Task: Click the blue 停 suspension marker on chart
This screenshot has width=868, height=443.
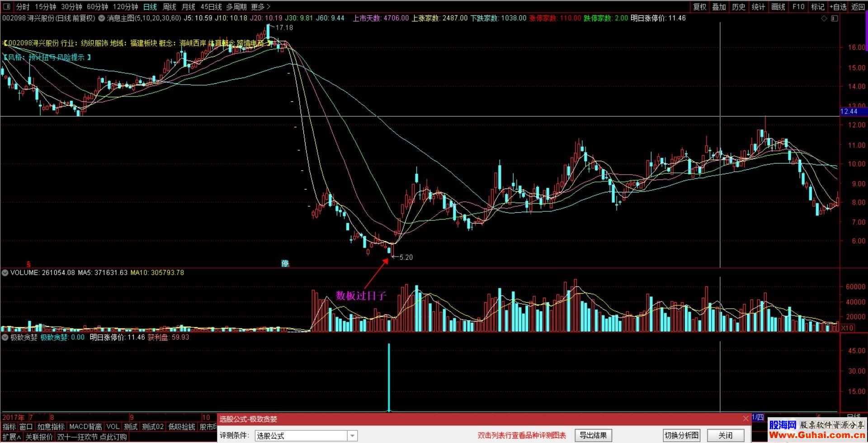Action: [x=285, y=263]
